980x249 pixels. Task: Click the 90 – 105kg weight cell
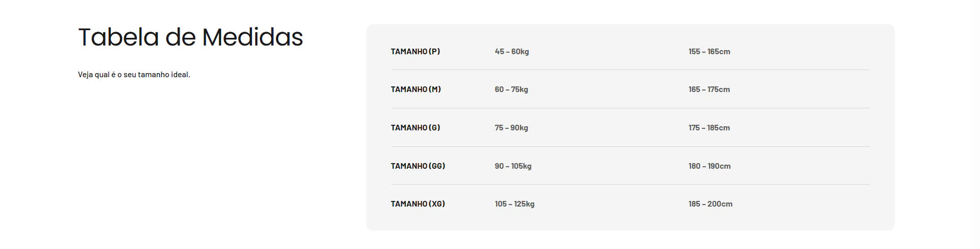coord(512,166)
